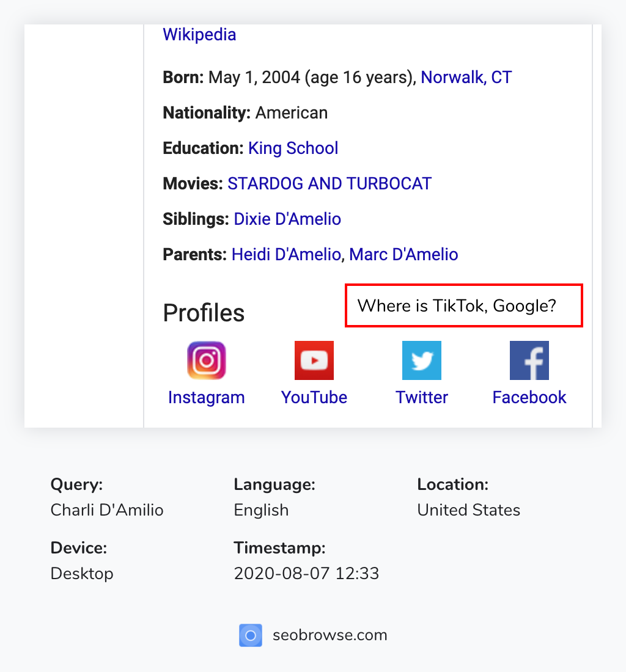Click the Profiles section heading
626x672 pixels.
coord(204,313)
